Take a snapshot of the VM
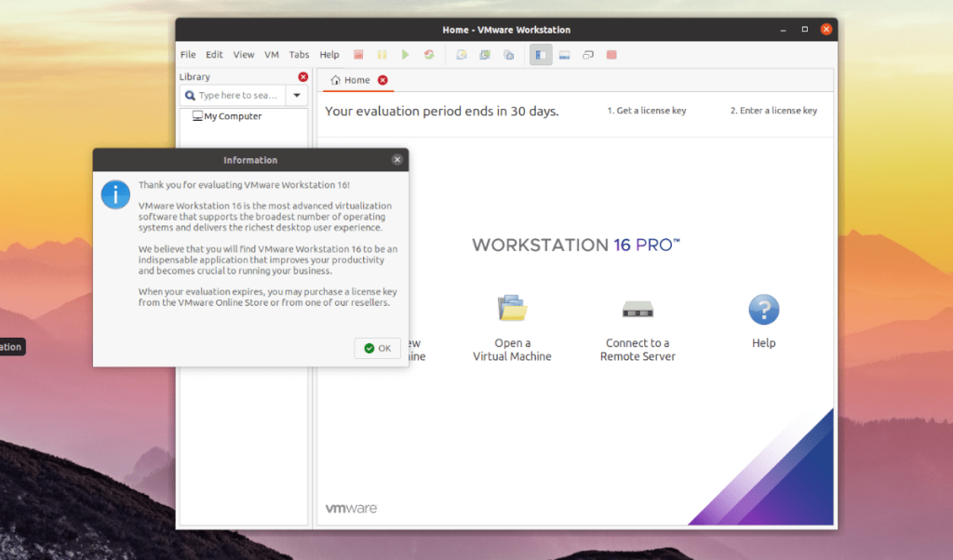Image resolution: width=953 pixels, height=560 pixels. tap(463, 54)
